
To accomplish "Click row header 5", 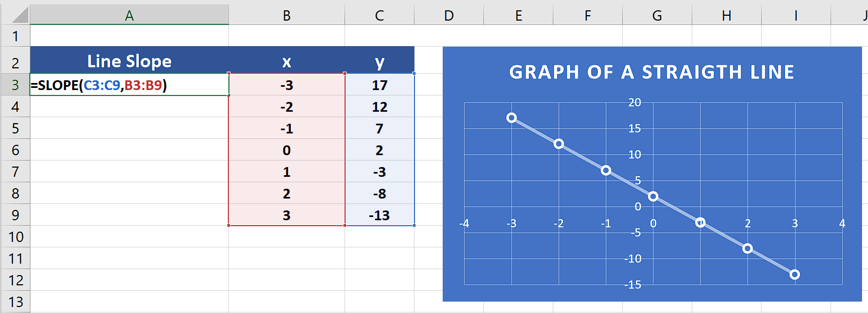I will point(16,128).
